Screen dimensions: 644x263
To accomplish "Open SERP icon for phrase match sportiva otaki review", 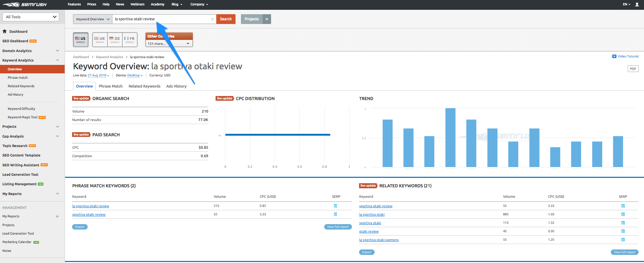I will pyautogui.click(x=335, y=214).
